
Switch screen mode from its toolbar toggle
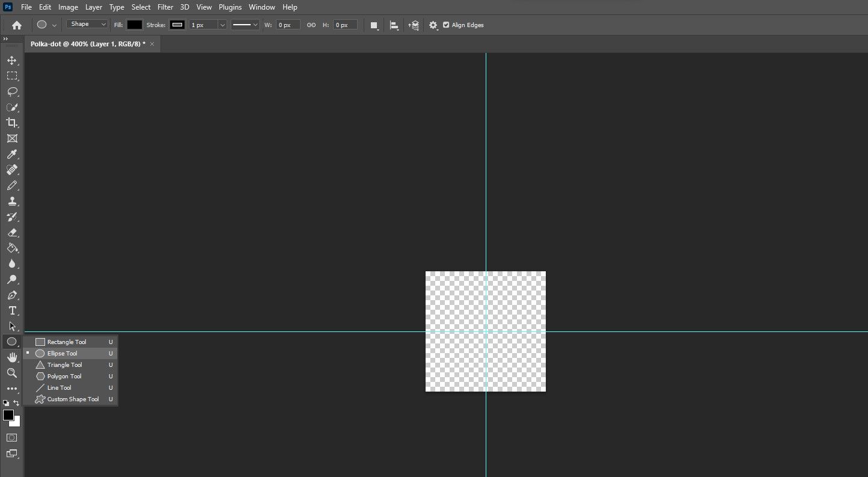point(12,454)
